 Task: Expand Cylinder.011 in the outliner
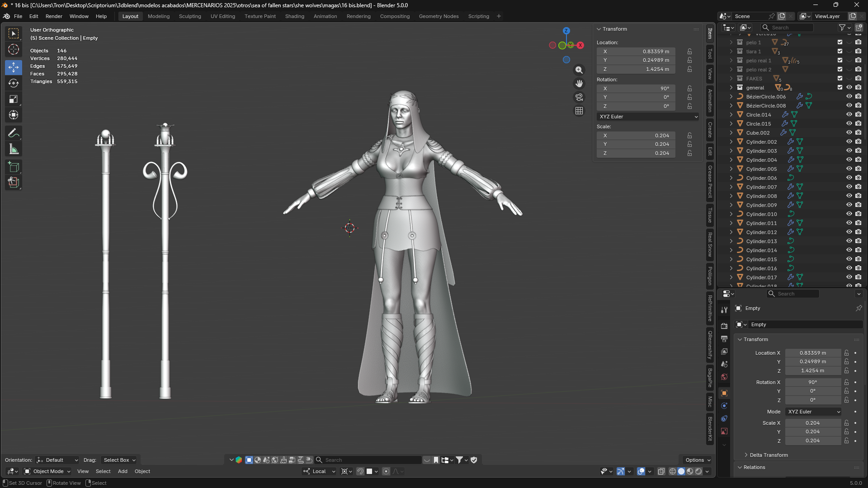pos(731,223)
